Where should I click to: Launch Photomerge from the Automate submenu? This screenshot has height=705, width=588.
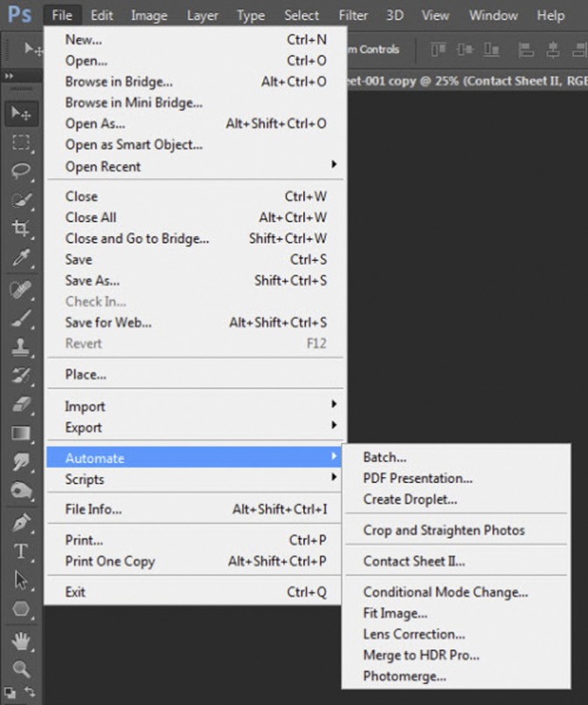pos(405,676)
